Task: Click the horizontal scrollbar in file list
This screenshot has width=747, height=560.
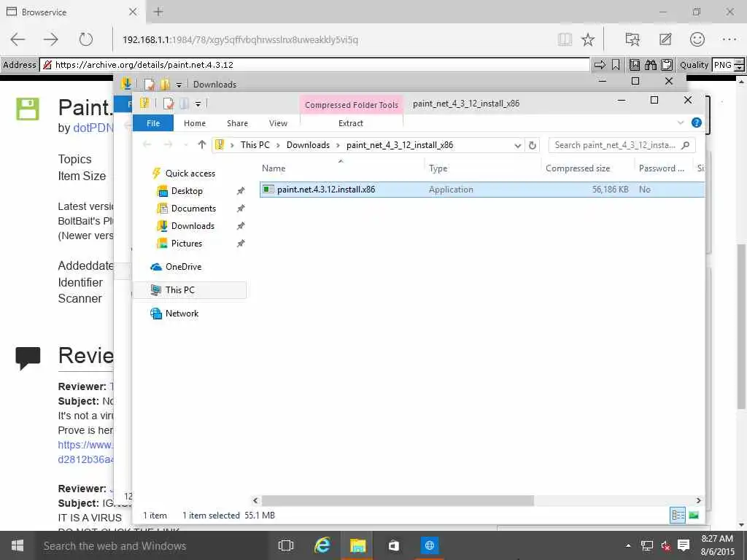Action: click(x=398, y=500)
